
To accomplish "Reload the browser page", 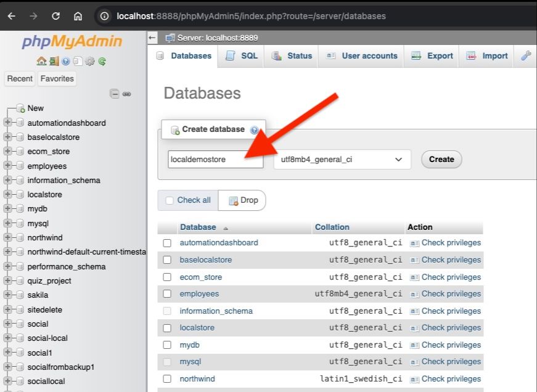I will click(x=56, y=16).
